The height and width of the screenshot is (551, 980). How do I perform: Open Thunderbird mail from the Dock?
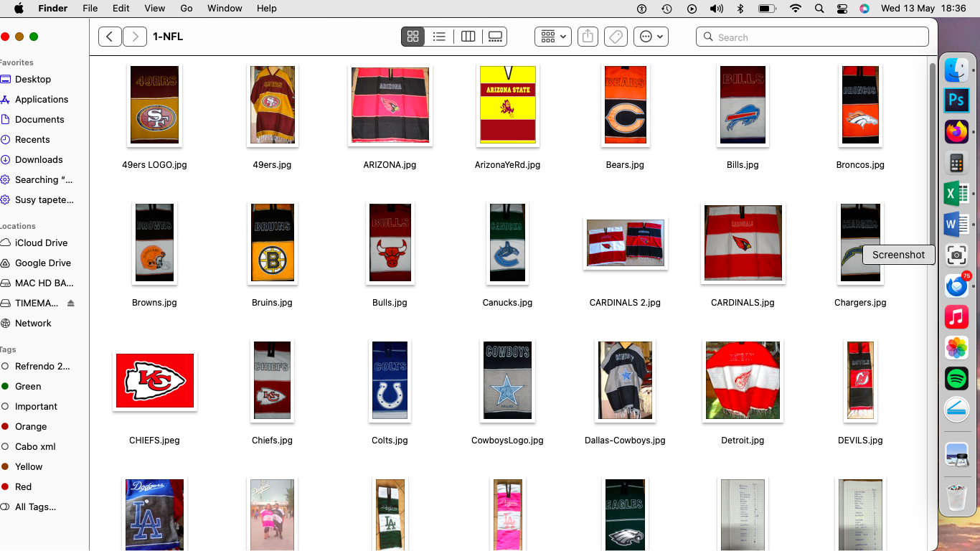956,286
